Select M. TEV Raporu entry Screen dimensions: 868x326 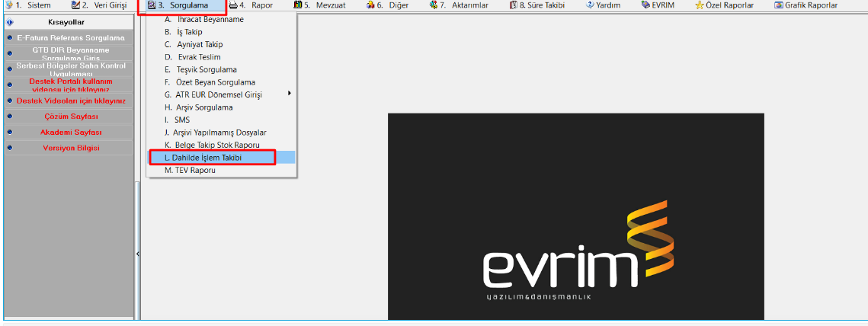pyautogui.click(x=222, y=171)
